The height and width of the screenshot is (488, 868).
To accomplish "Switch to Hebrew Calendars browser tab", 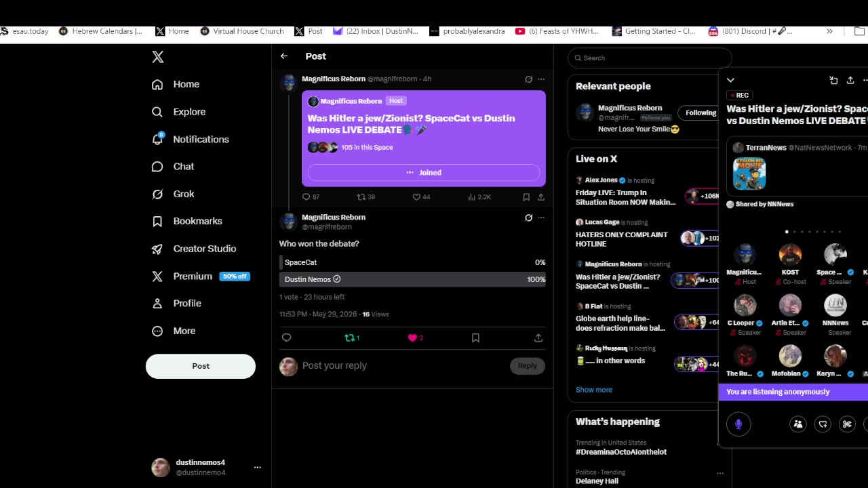I will (x=100, y=31).
